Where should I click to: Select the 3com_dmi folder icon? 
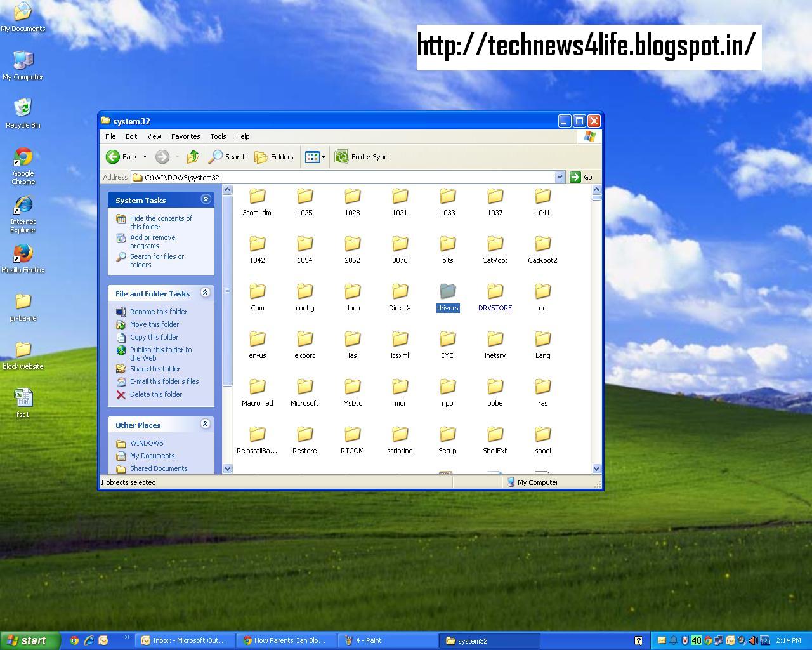(258, 196)
